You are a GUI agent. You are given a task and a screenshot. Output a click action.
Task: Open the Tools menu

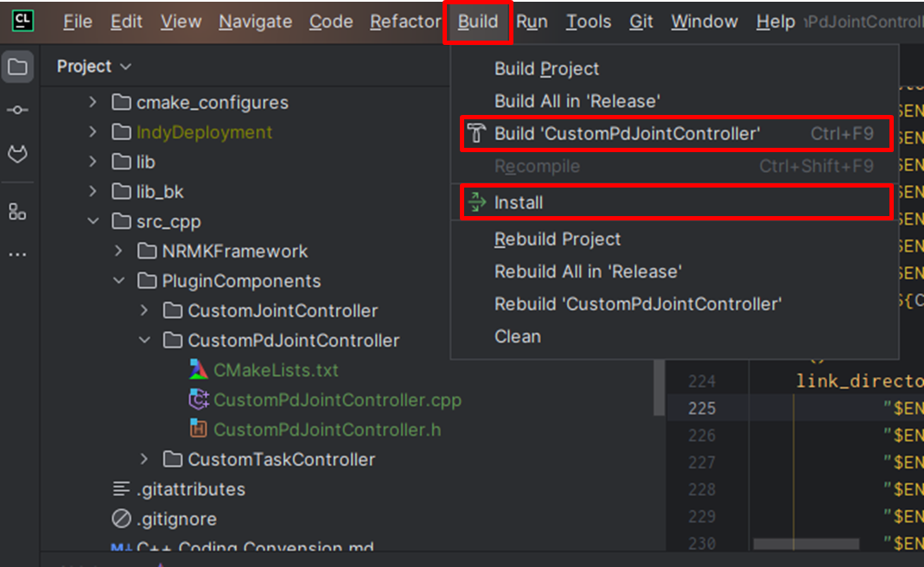588,22
